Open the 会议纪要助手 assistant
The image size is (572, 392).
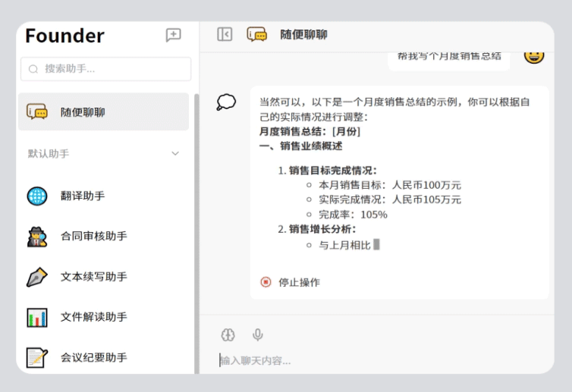[94, 357]
